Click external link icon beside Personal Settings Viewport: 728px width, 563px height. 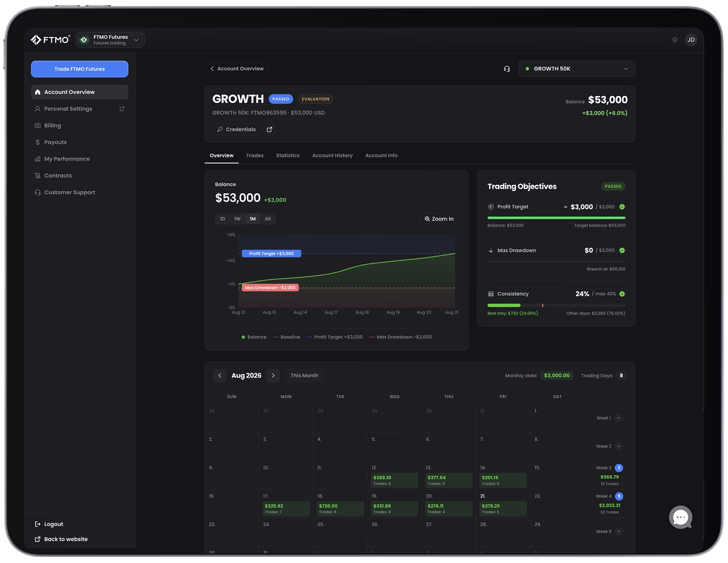(x=122, y=109)
